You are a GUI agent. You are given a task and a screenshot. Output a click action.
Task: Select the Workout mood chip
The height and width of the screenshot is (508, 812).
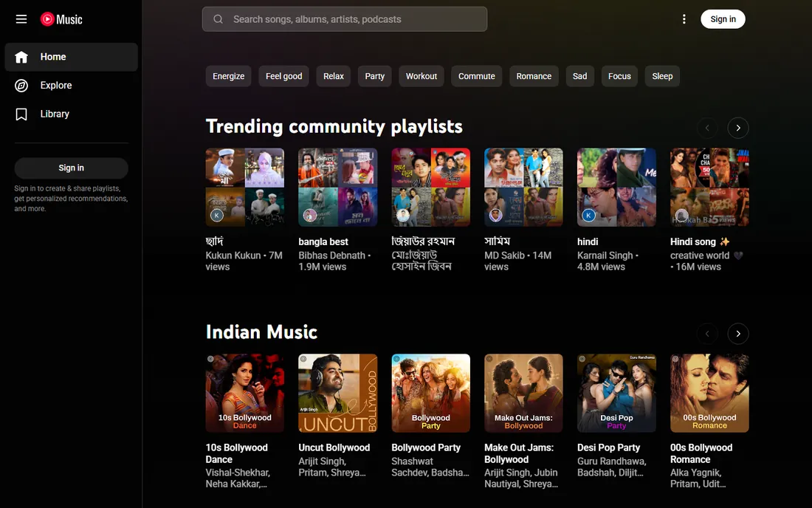pyautogui.click(x=421, y=76)
